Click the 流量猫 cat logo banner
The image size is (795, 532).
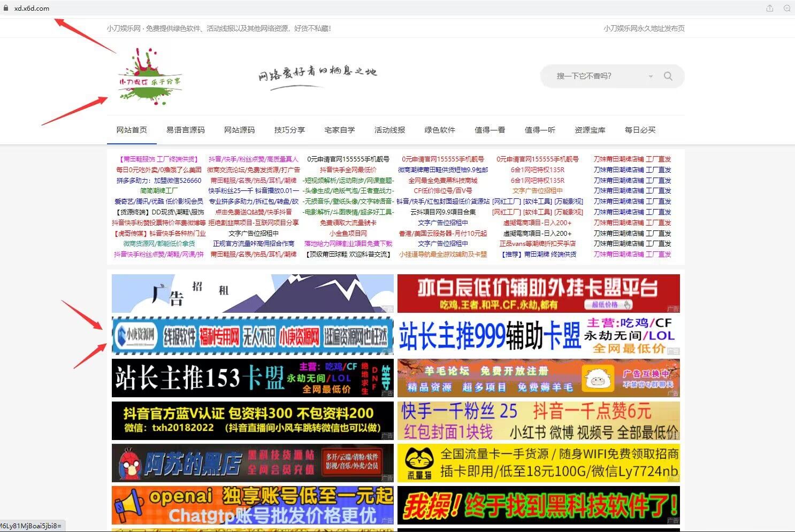(x=538, y=463)
